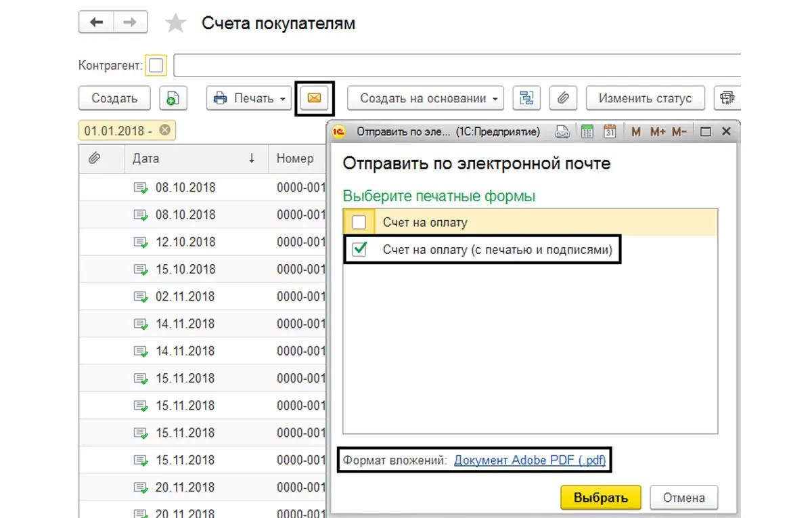This screenshot has width=812, height=518.
Task: Click the paperclip column header in the table
Action: click(x=95, y=158)
